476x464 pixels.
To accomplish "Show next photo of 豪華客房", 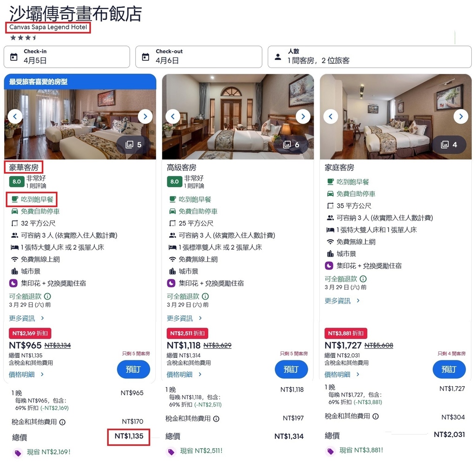I will click(x=145, y=116).
